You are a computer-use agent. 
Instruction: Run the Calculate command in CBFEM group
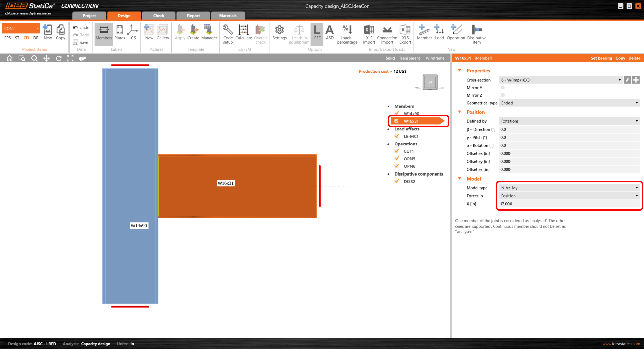pyautogui.click(x=243, y=34)
